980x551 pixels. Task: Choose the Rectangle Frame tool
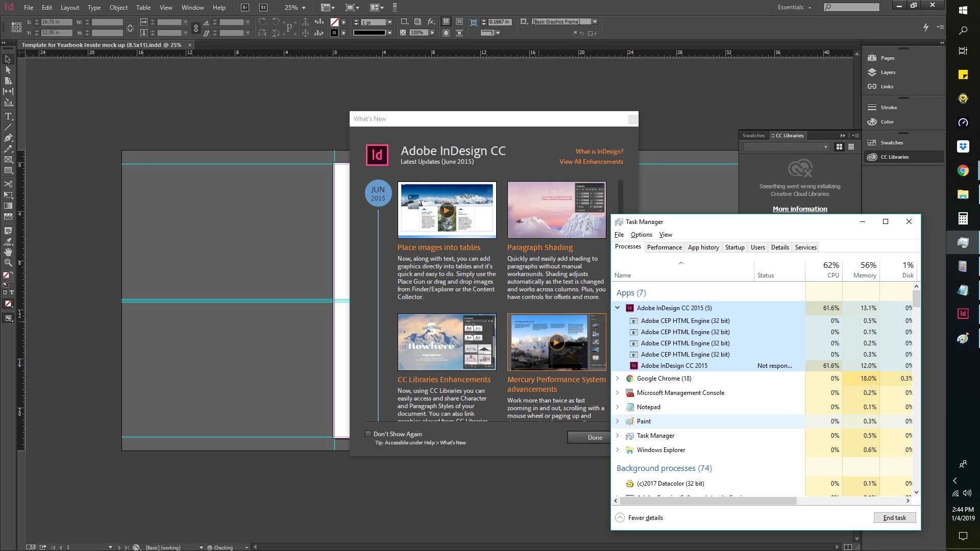pos(8,160)
